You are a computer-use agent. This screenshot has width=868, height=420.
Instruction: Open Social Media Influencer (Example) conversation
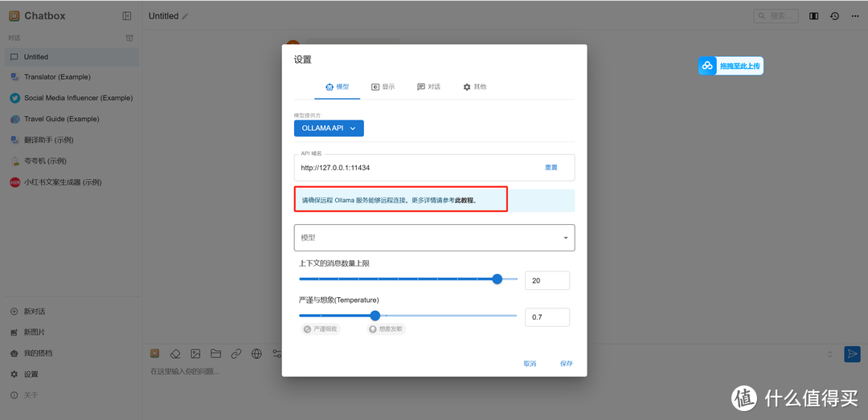[x=72, y=98]
